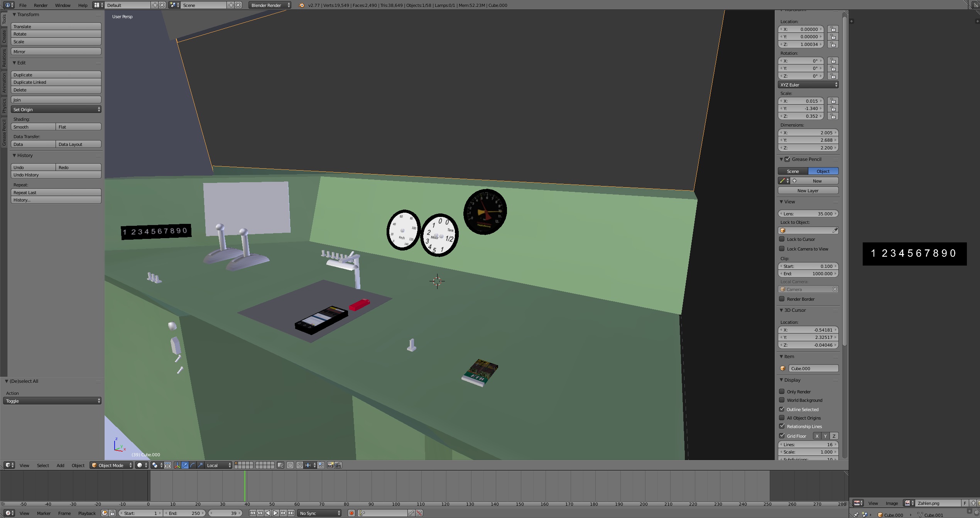Viewport: 980px width, 518px height.
Task: Uncheck Outline Selected option
Action: point(782,409)
